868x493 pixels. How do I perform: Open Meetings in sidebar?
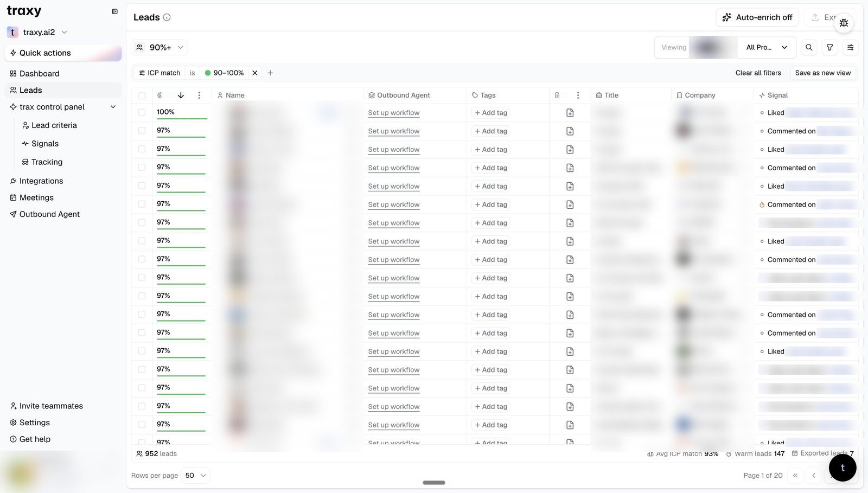pos(63,197)
